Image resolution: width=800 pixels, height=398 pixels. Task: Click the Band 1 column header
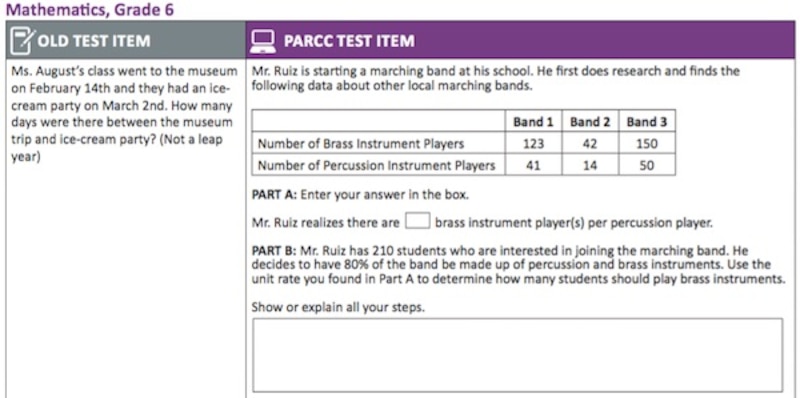pyautogui.click(x=533, y=121)
